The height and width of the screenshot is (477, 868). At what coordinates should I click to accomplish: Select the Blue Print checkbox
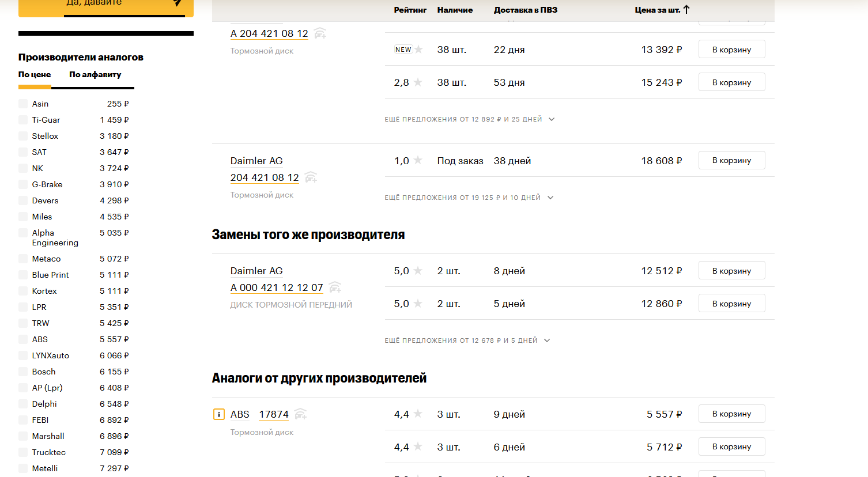(x=23, y=275)
